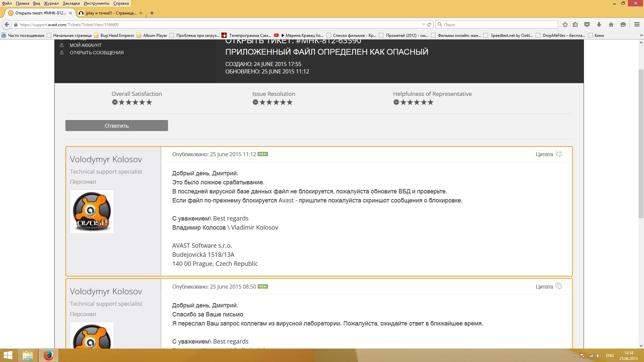Open the Закладки menu
The width and height of the screenshot is (644, 362).
71,3
